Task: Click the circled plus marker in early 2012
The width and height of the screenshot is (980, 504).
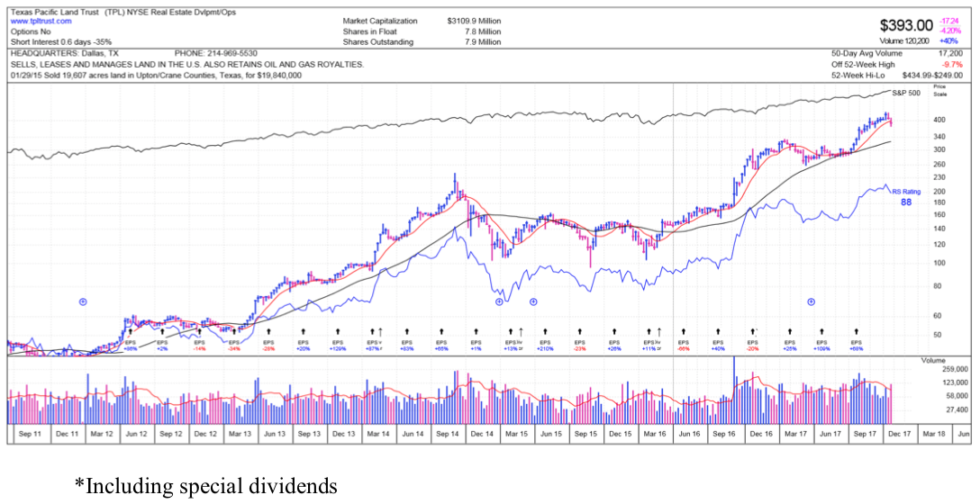Action: click(83, 301)
